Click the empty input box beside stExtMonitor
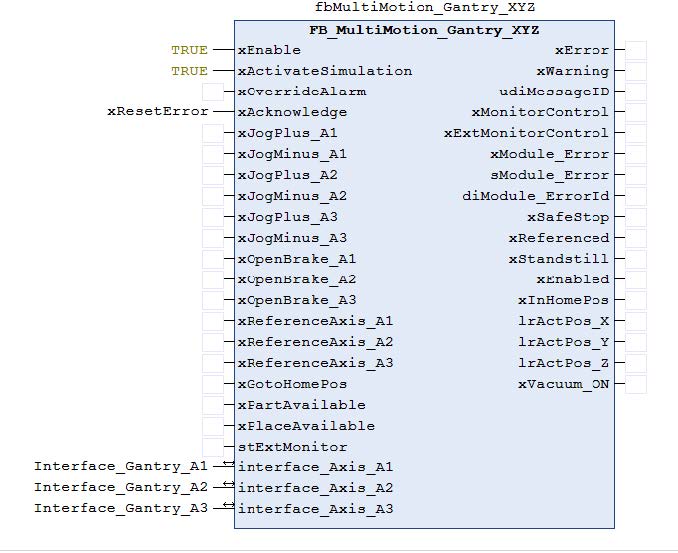The image size is (678, 553). click(x=212, y=447)
